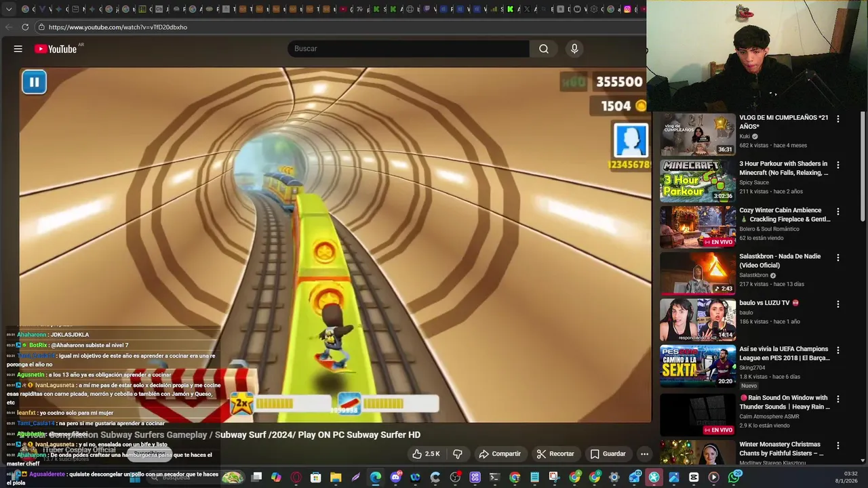Open the VLOG DE MI CUMPLEAÑOS thumbnail
Viewport: 868px width, 488px height.
point(698,134)
